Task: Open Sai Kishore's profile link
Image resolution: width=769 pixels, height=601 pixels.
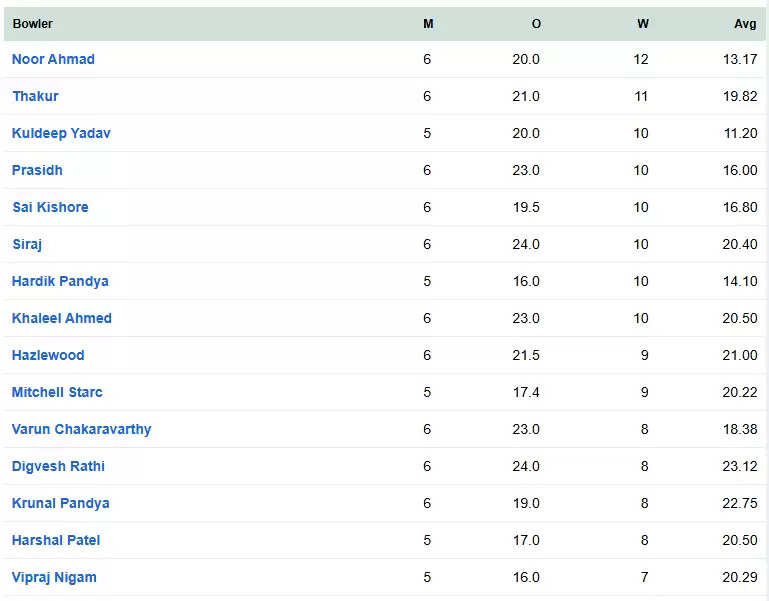Action: 51,207
